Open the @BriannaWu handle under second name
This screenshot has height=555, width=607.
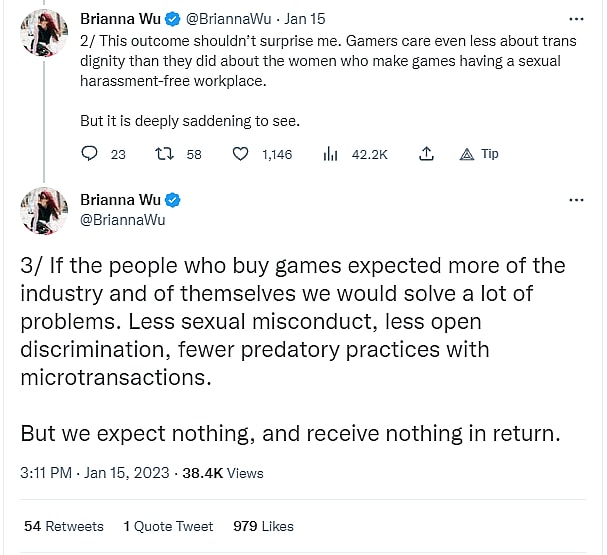pos(122,219)
